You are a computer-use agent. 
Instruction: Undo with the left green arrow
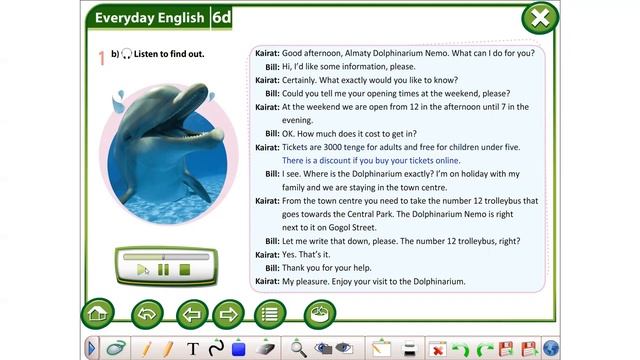461,350
